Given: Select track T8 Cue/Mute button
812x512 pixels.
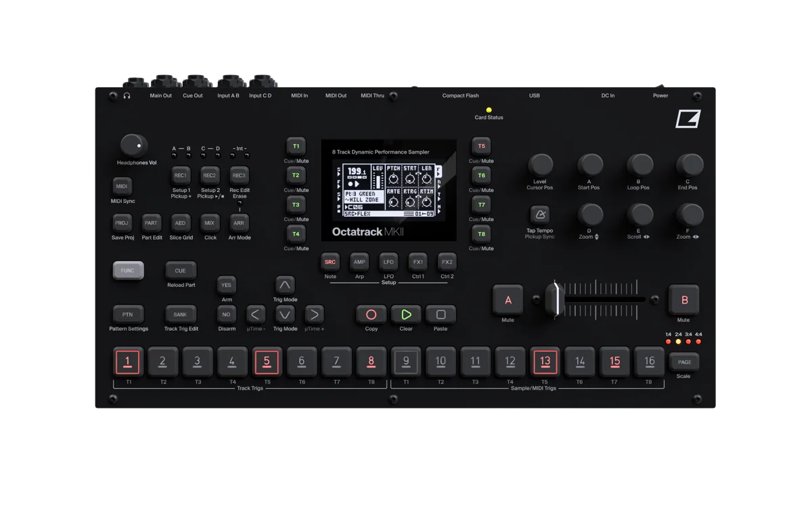Looking at the screenshot, I should (481, 234).
